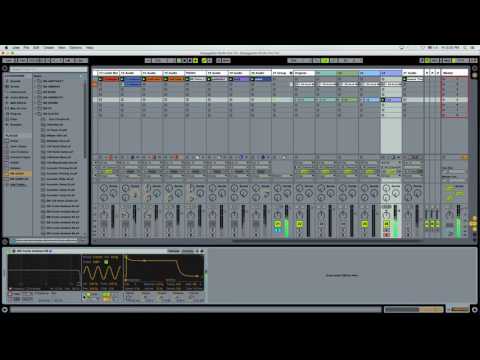Open the Help menu
The height and width of the screenshot is (360, 480).
90,48
